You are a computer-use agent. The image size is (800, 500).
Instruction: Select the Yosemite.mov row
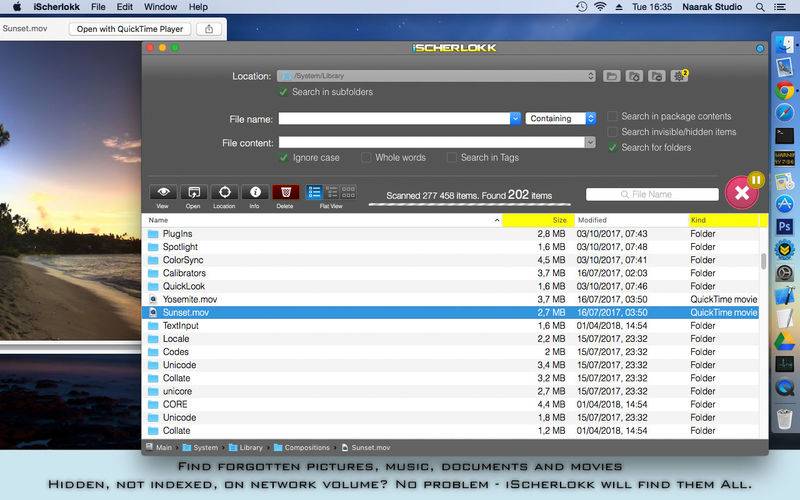pos(451,299)
